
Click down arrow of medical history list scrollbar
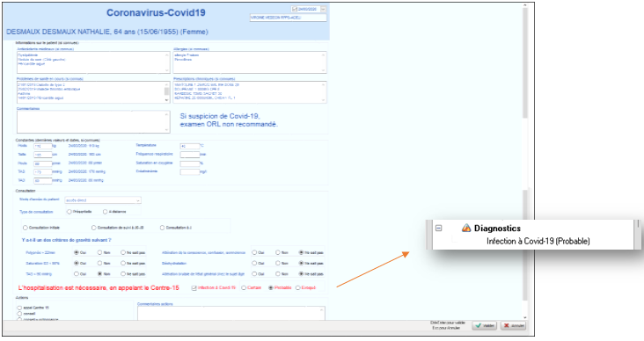[x=167, y=70]
